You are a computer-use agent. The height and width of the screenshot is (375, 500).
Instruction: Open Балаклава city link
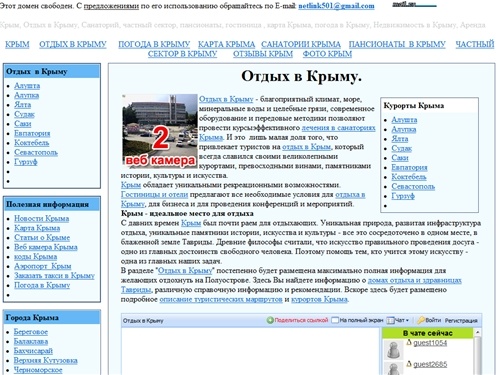point(31,341)
